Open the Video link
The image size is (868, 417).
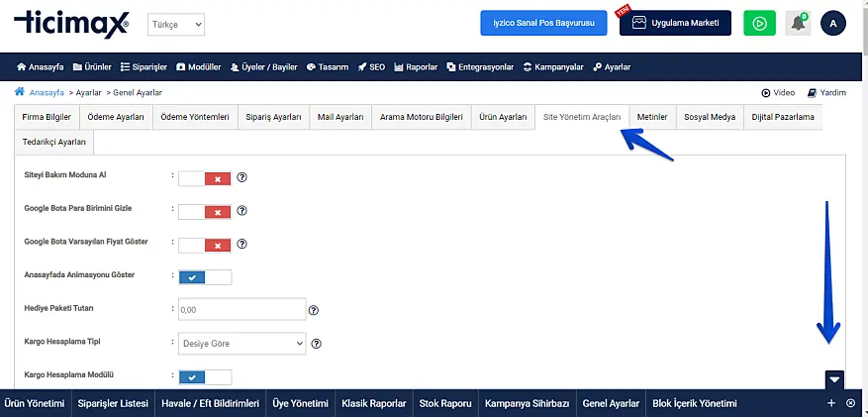[778, 93]
